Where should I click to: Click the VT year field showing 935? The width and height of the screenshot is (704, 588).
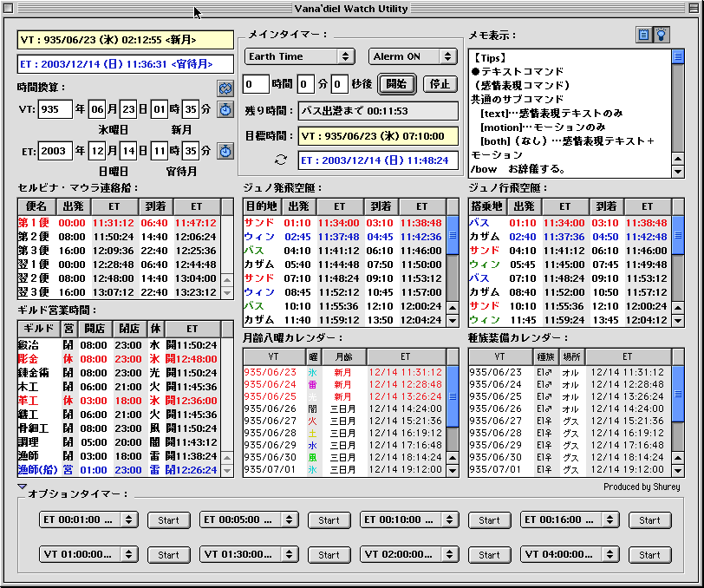[55, 109]
